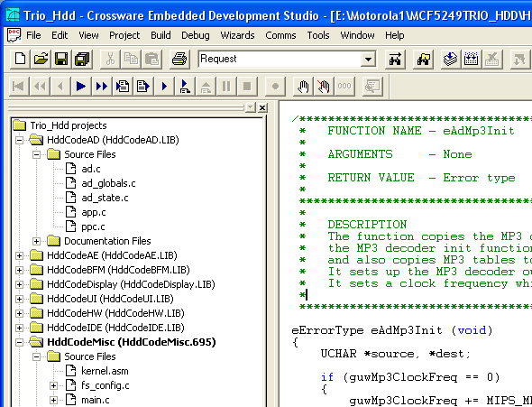Click the step into document icon
Image resolution: width=532 pixels, height=407 pixels.
(x=122, y=87)
